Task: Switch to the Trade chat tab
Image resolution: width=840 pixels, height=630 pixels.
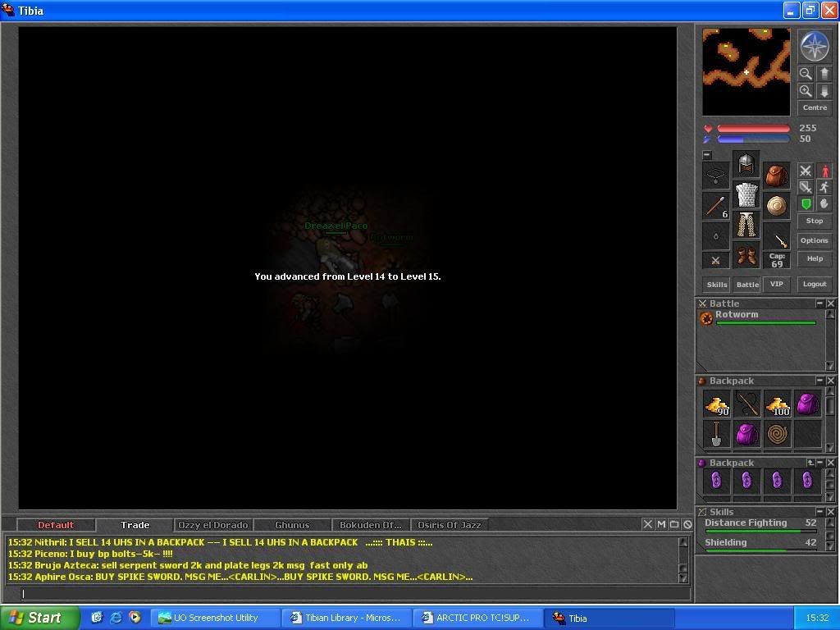Action: coord(135,525)
